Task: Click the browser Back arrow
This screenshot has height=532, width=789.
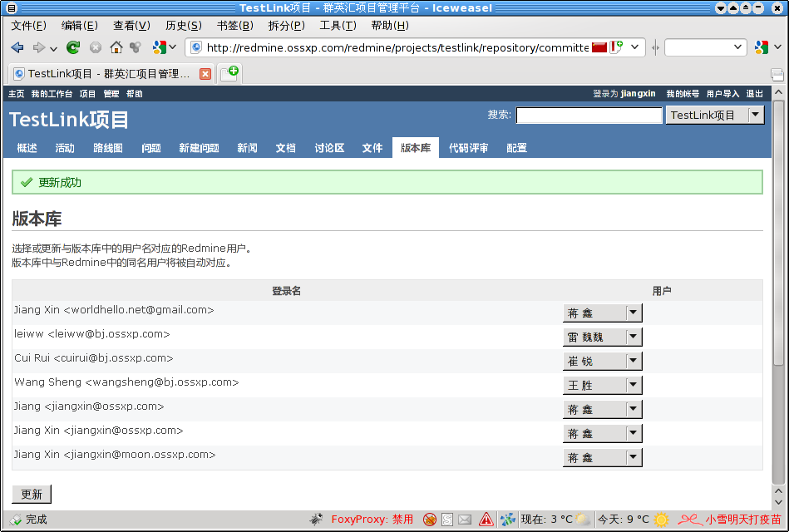Action: click(x=17, y=47)
